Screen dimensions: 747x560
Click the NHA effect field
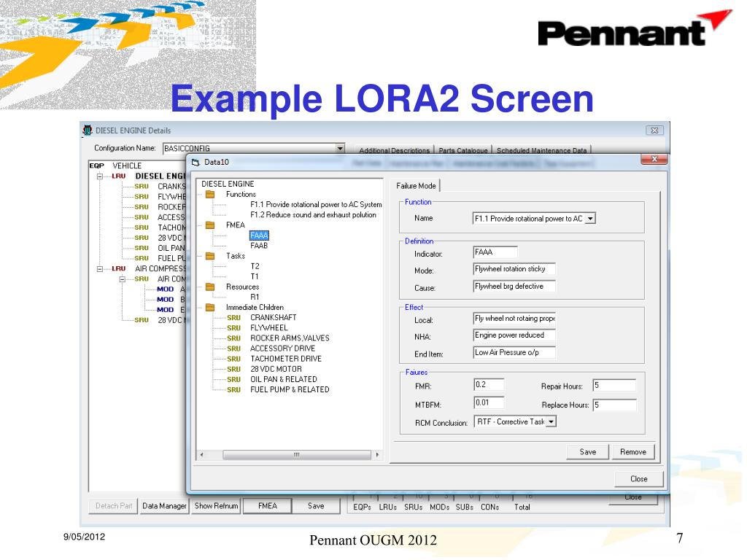coord(514,335)
